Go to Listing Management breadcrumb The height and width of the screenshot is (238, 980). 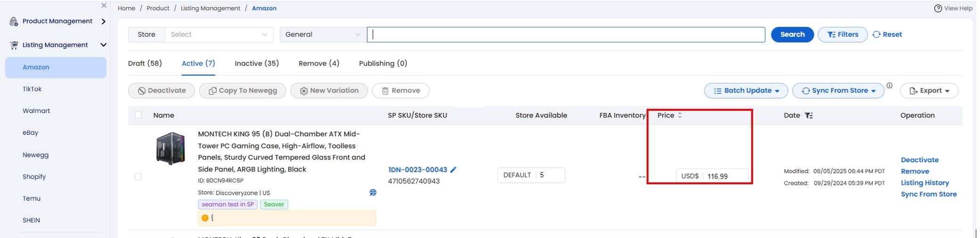coord(210,8)
